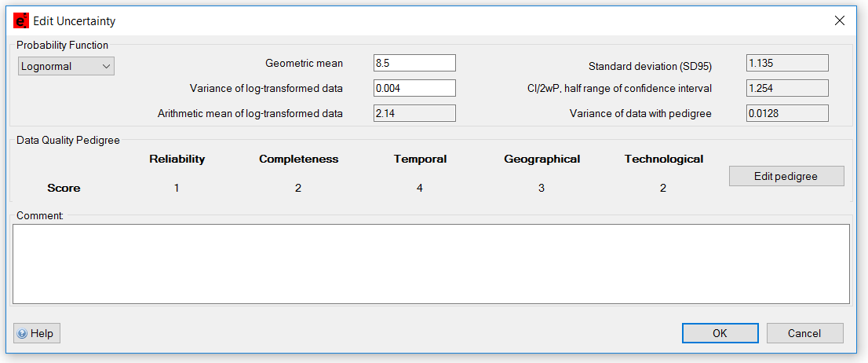Click the Variance of log-transformed data field

pyautogui.click(x=414, y=88)
